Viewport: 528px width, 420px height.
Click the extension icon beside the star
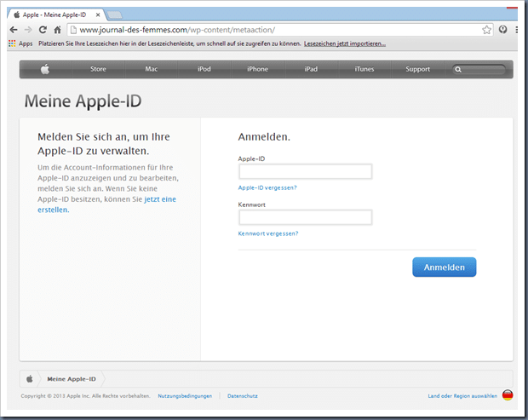pos(502,30)
